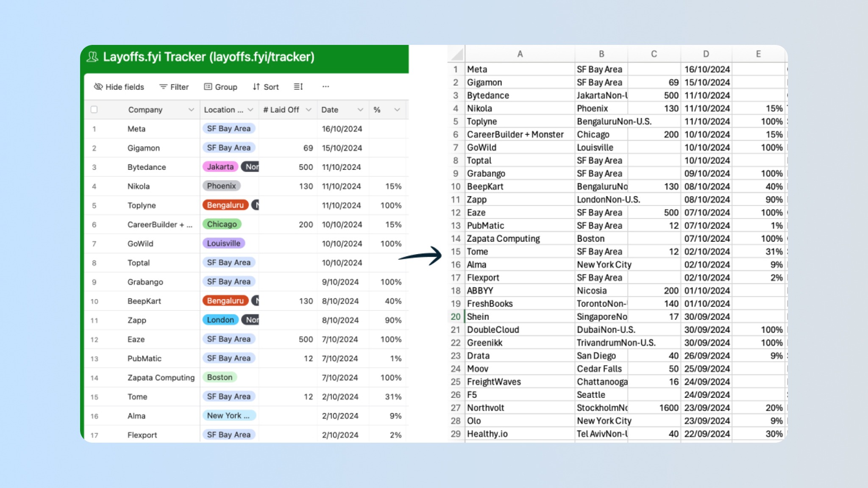Click the Chattanooga cell in spreadsheet
Image resolution: width=868 pixels, height=488 pixels.
[601, 382]
